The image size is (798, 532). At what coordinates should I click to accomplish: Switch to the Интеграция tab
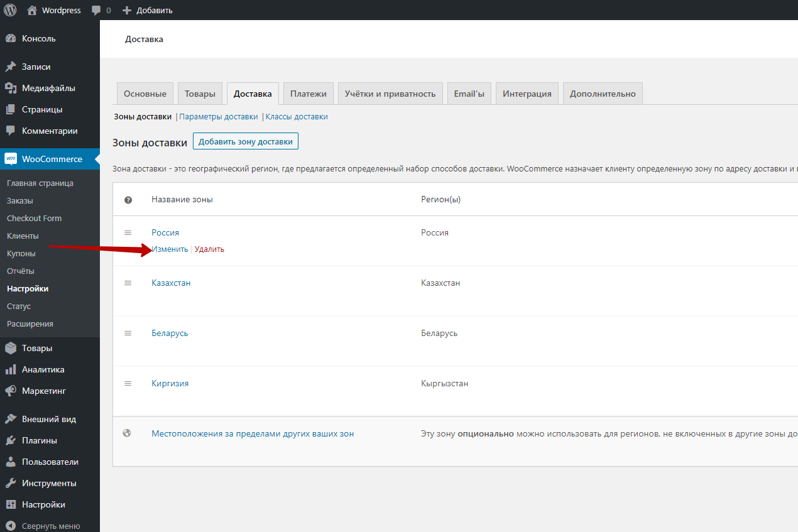527,94
